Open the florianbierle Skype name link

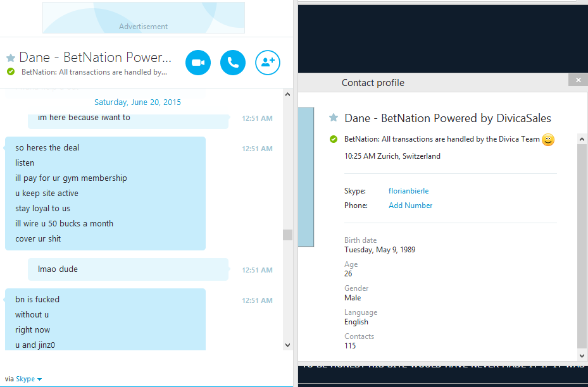408,191
